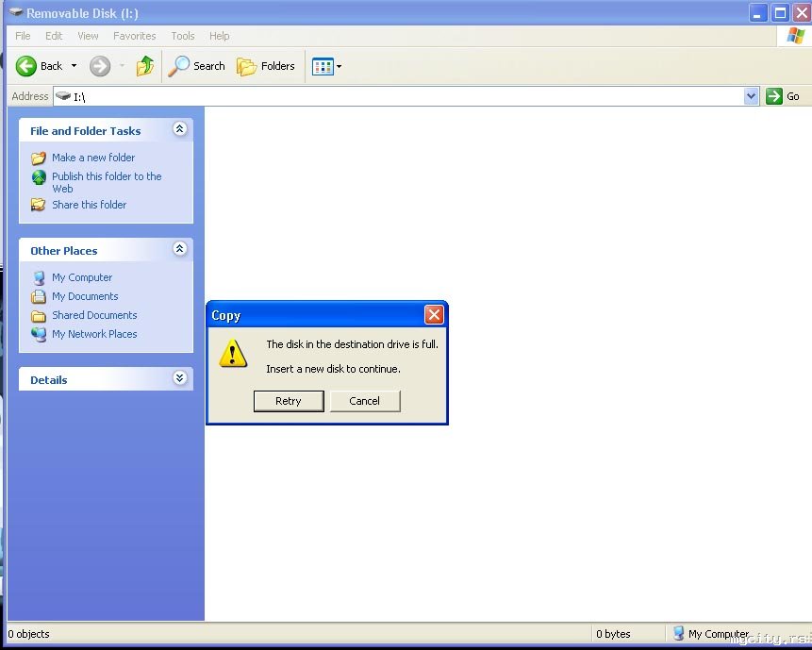The width and height of the screenshot is (812, 650).
Task: Open My Computer in Other Places
Action: [x=82, y=277]
